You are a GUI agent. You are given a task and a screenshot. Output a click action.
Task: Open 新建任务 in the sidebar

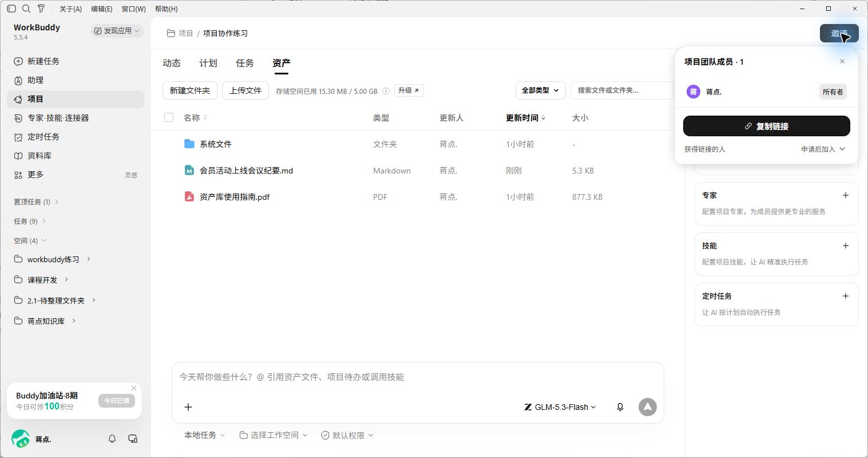click(x=76, y=61)
